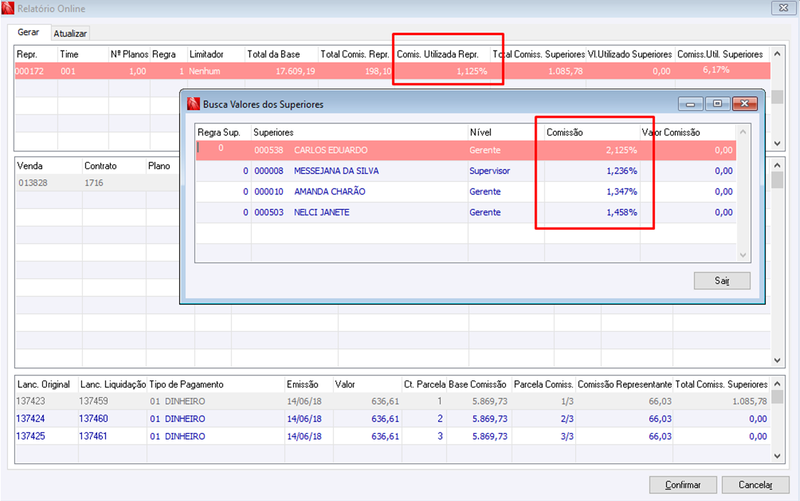The width and height of the screenshot is (800, 501).
Task: Select the MESSEJANA DA SILVA supervisor row
Action: (x=466, y=171)
